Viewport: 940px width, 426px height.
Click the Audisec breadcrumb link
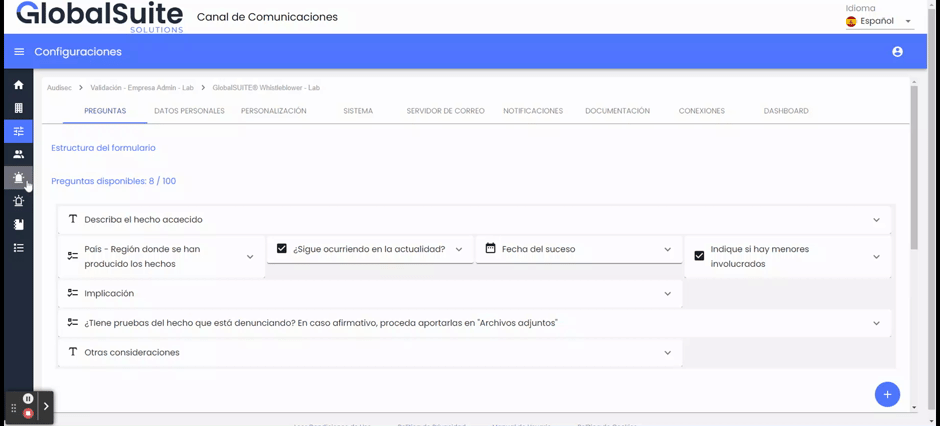click(59, 88)
